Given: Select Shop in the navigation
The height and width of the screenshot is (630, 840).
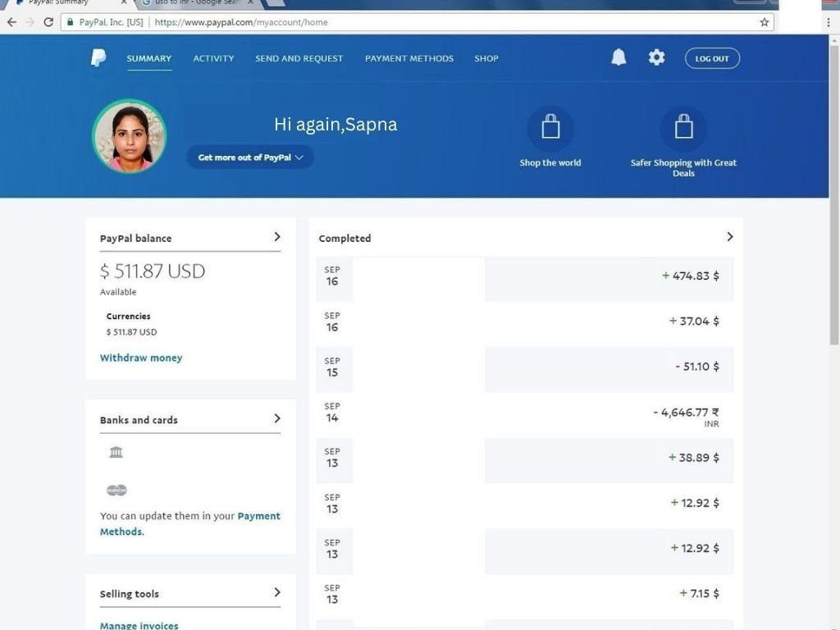Looking at the screenshot, I should click(x=486, y=58).
